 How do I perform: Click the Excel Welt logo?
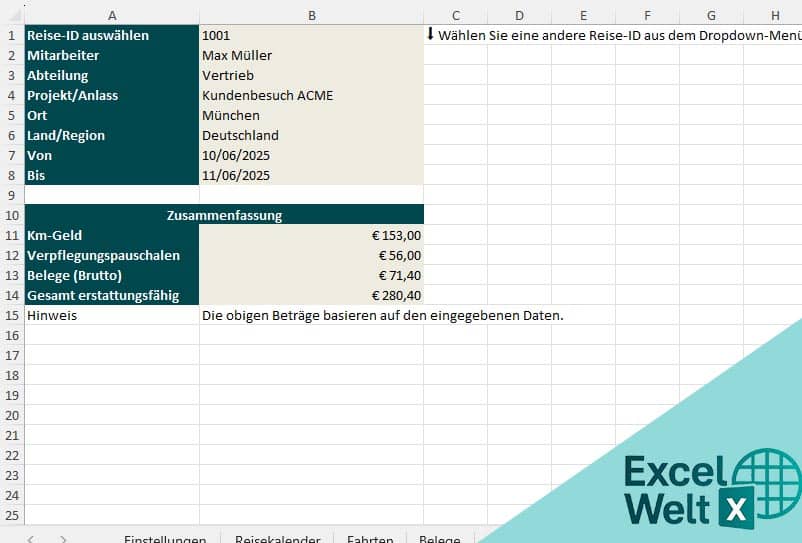pos(710,488)
